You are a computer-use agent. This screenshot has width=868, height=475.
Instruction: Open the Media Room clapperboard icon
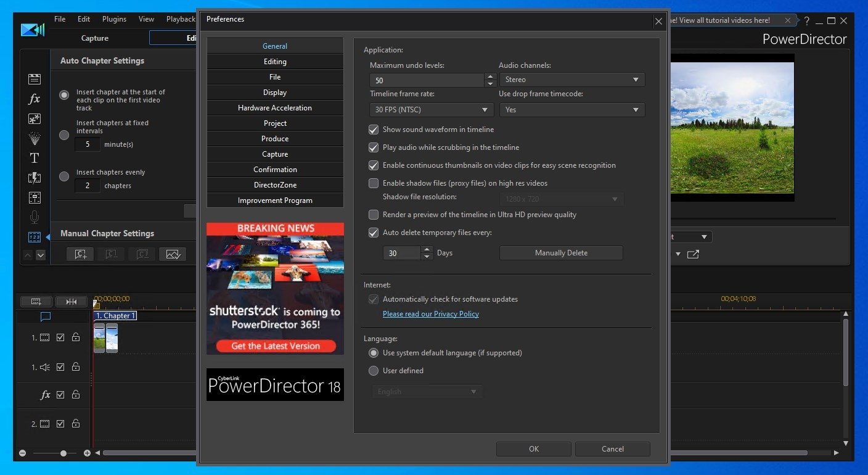click(x=35, y=79)
